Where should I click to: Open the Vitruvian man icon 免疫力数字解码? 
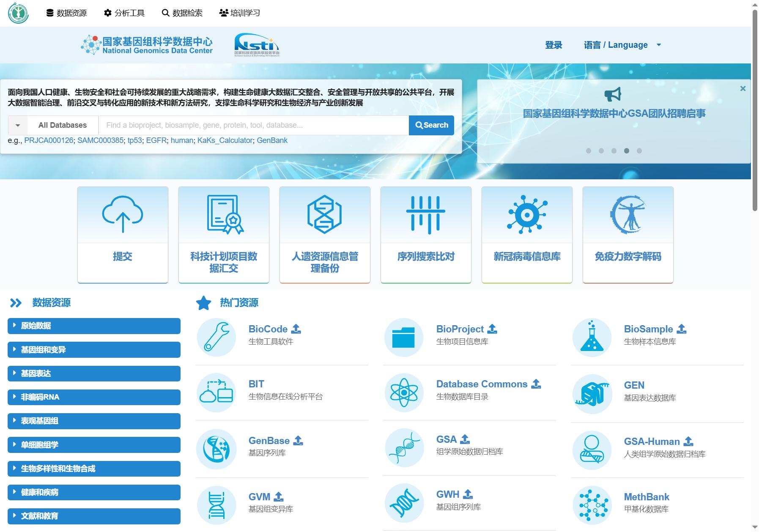tap(628, 214)
